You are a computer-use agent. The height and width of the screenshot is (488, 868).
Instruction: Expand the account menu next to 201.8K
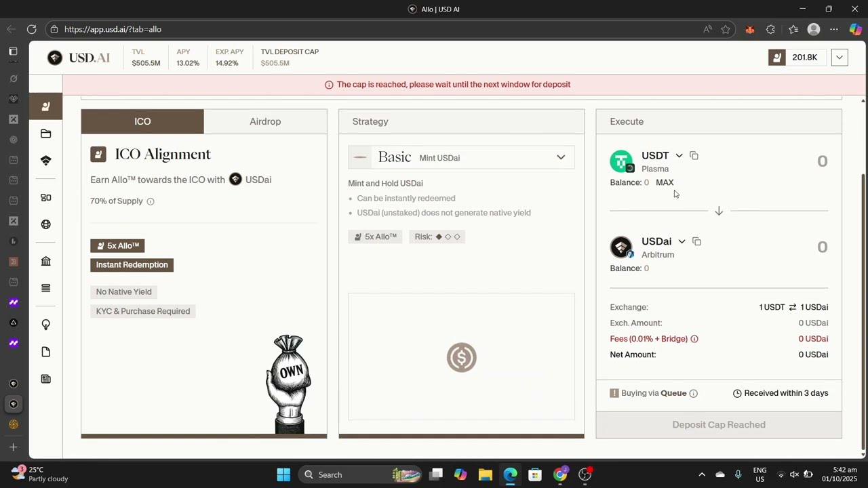point(840,58)
